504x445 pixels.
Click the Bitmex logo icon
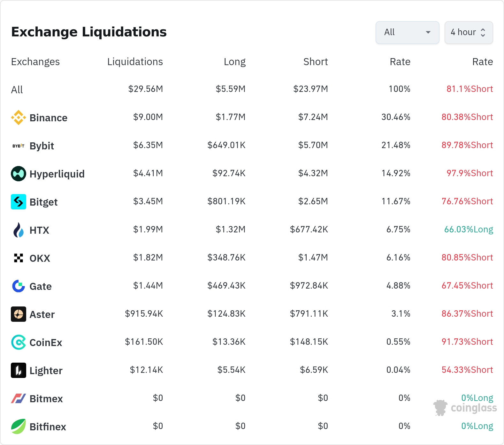(19, 398)
